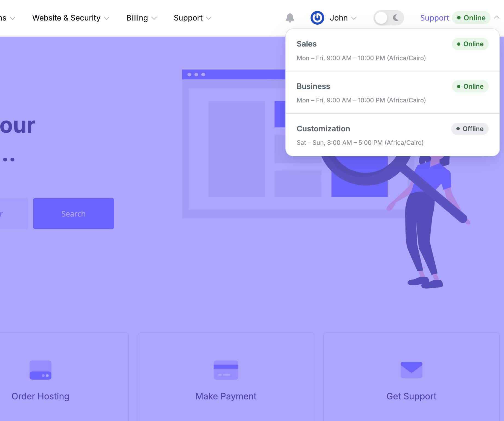Click the moon icon in theme switch
This screenshot has height=421, width=504.
(x=396, y=18)
